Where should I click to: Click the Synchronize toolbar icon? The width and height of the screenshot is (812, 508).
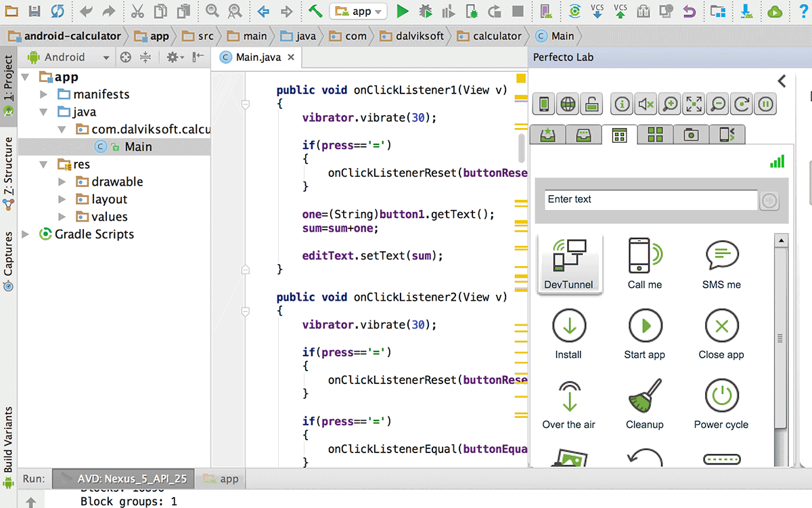(57, 11)
